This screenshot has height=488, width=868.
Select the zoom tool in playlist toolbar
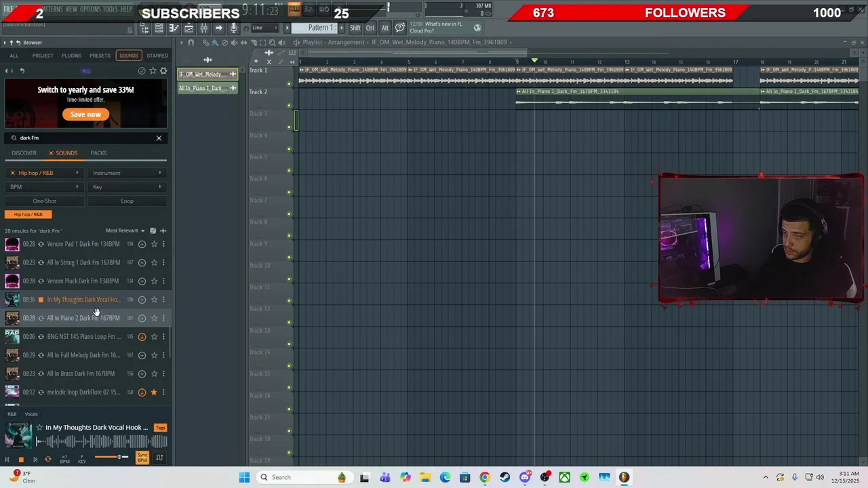pos(272,42)
